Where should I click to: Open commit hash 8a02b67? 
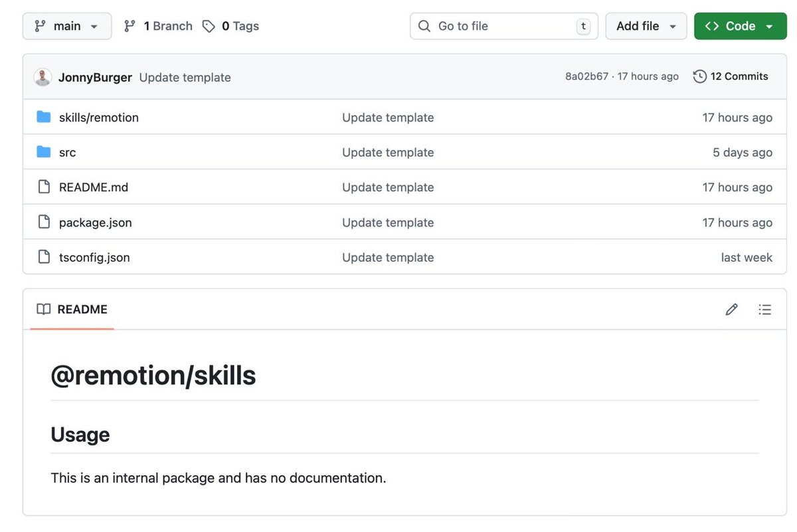(586, 77)
